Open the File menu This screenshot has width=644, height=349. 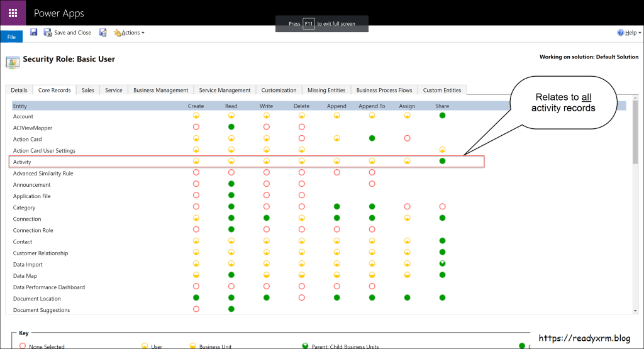(11, 37)
